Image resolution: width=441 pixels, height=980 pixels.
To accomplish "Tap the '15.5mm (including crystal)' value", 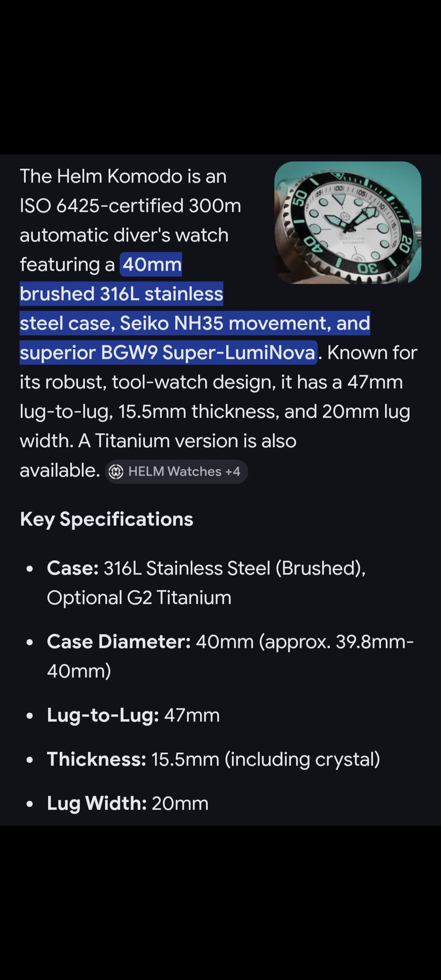I will click(x=266, y=759).
